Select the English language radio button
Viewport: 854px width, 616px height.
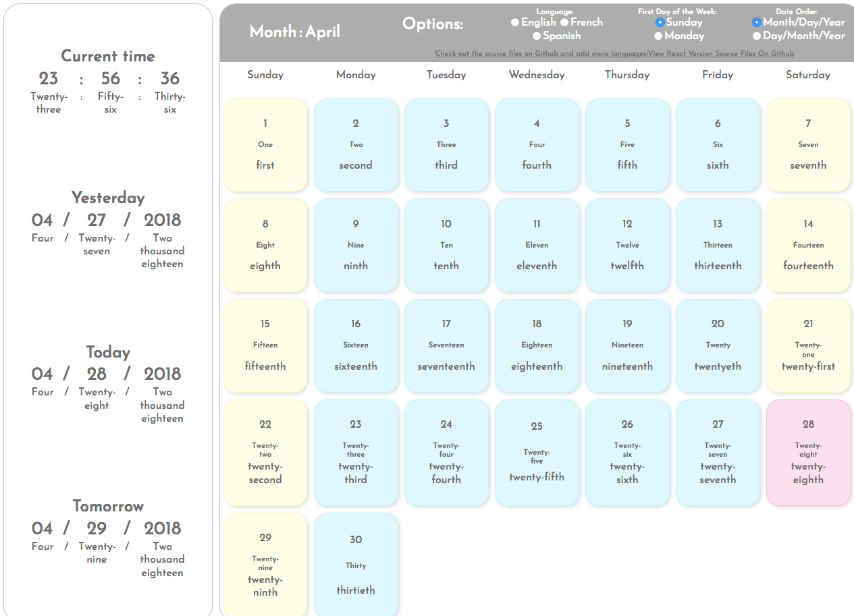[x=514, y=22]
